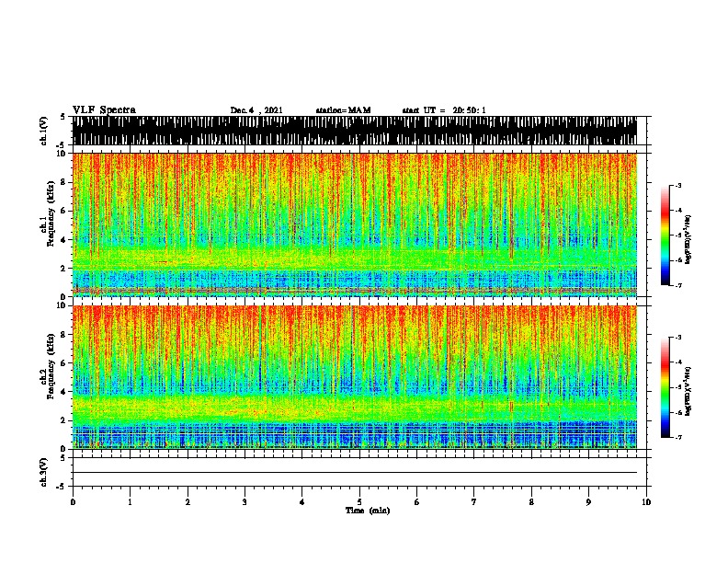Click time axis tick label "10"
The image size is (728, 563).
click(646, 502)
